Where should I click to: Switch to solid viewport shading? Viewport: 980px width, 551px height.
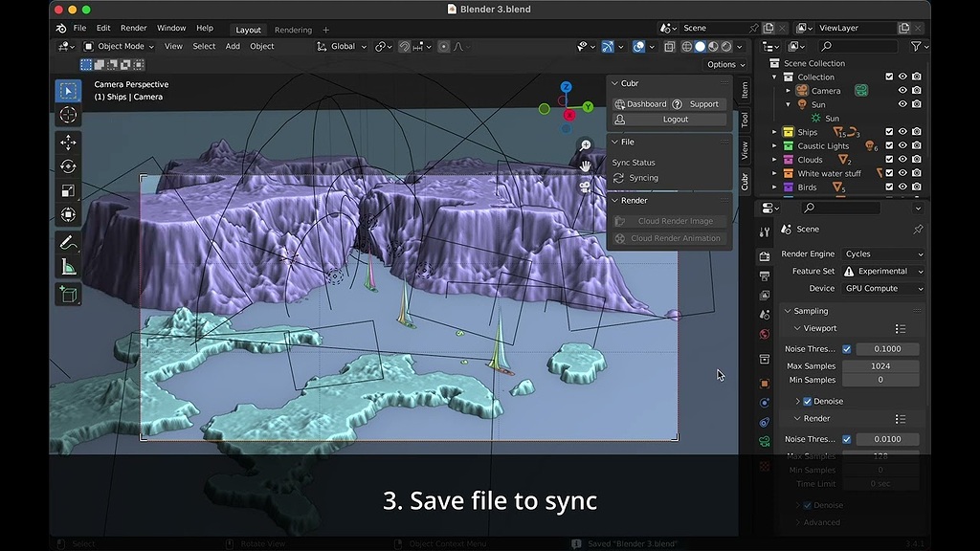700,47
